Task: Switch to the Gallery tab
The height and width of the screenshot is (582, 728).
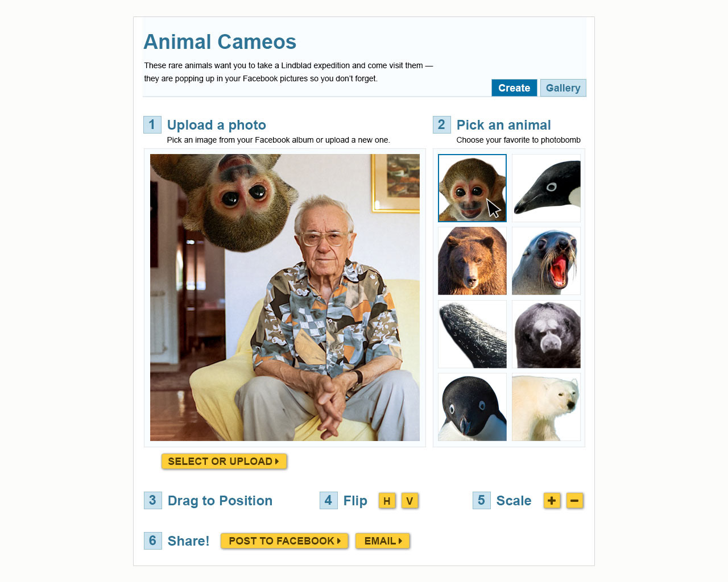Action: pos(563,88)
